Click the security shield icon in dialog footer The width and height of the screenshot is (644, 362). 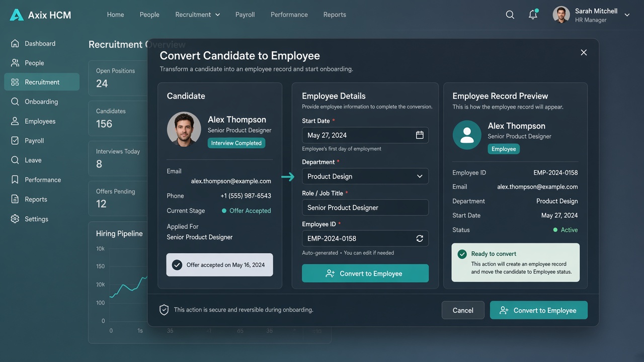coord(164,310)
